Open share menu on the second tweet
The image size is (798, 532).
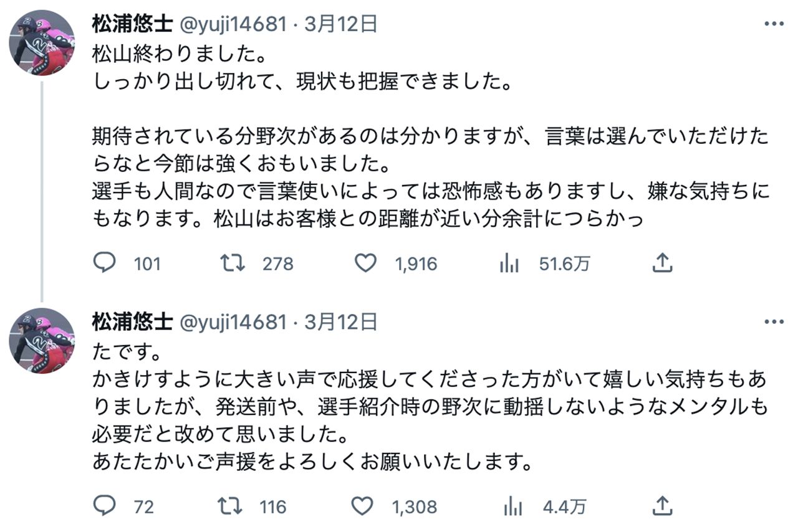click(x=664, y=508)
